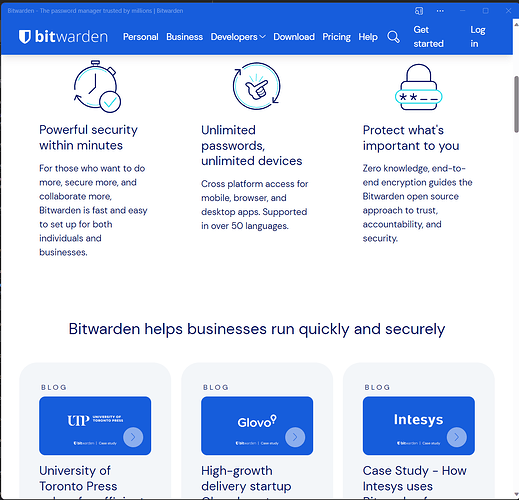Click the Bitwarden shield logo
Screen dimensions: 519x500
(x=25, y=37)
